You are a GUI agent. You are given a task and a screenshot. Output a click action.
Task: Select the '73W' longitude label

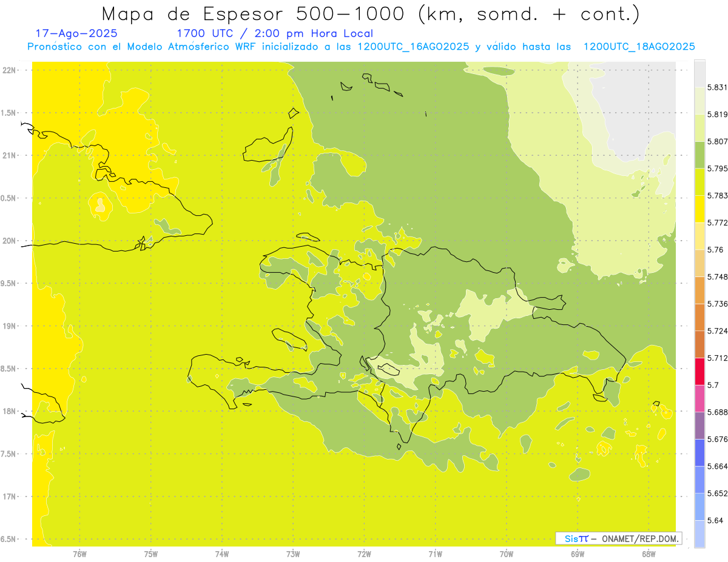point(293,554)
